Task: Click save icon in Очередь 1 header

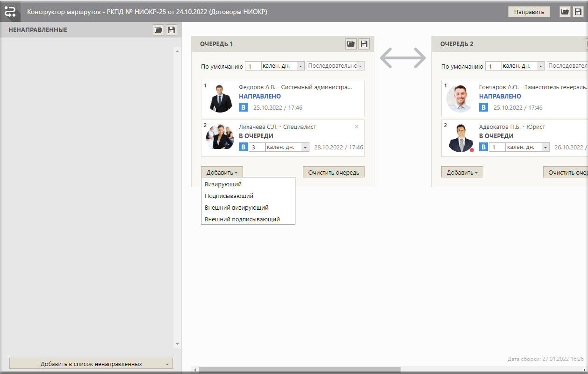Action: [x=364, y=44]
